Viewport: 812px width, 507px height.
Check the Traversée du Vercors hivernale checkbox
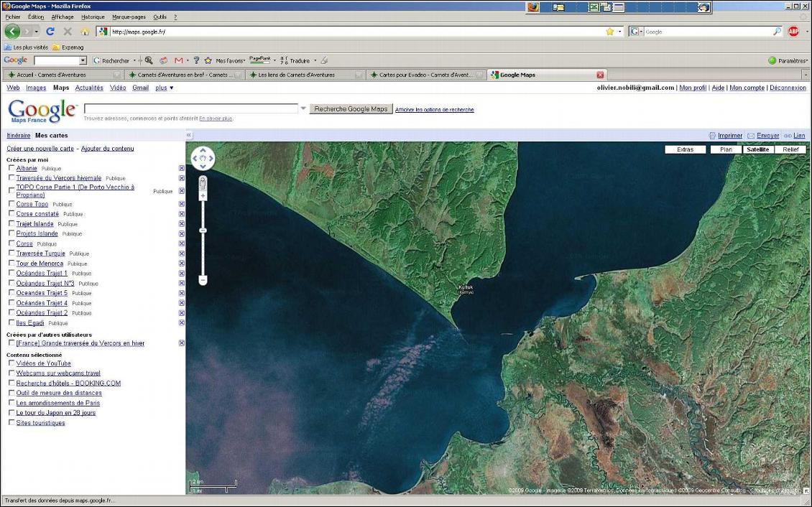click(11, 177)
